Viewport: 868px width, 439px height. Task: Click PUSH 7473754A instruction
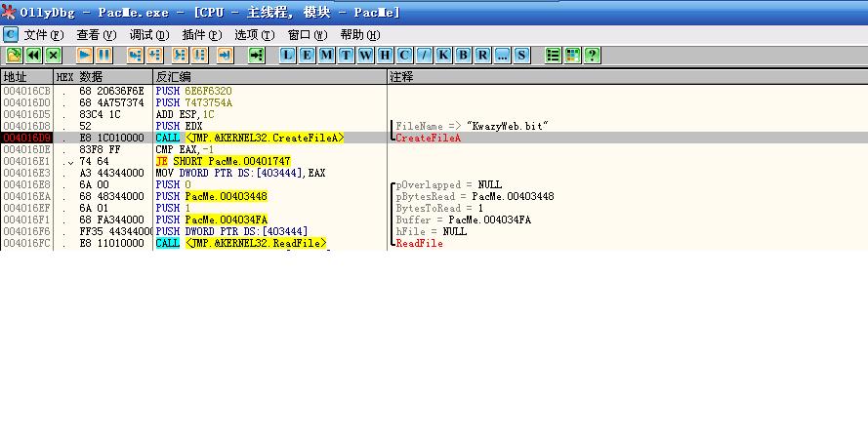[193, 102]
